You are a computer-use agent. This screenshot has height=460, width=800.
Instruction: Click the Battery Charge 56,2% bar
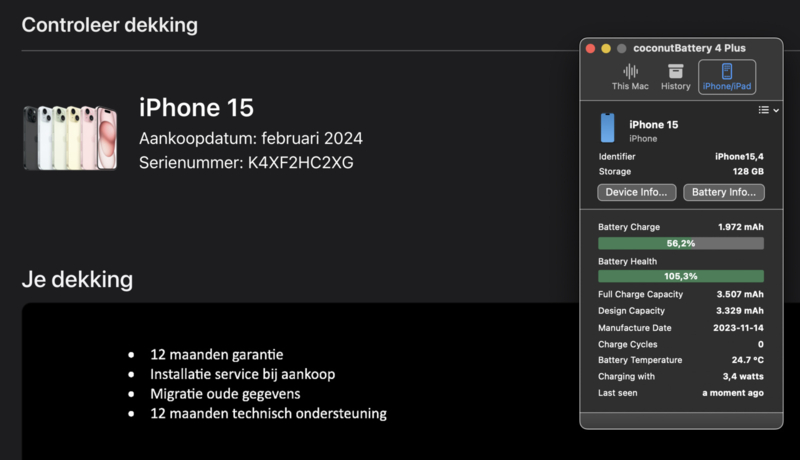click(x=681, y=243)
